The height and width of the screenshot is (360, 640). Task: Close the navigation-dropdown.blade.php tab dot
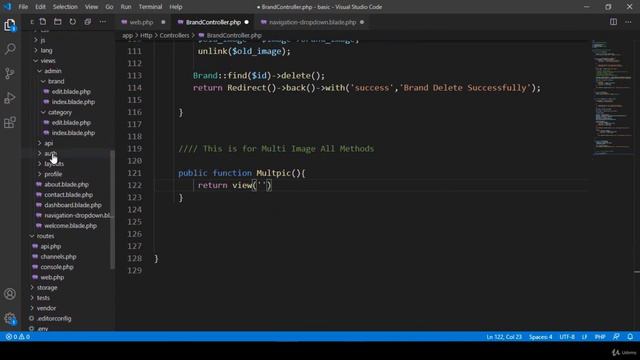pyautogui.click(x=362, y=22)
